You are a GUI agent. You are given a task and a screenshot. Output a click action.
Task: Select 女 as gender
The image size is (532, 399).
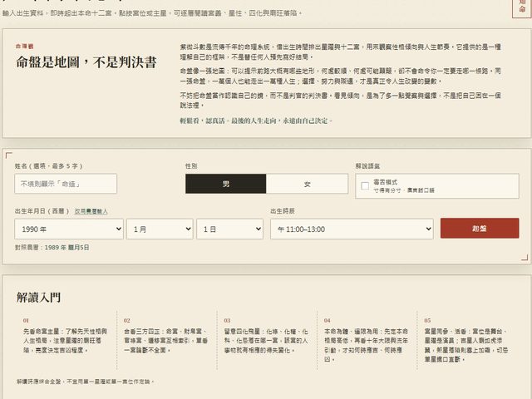(307, 184)
